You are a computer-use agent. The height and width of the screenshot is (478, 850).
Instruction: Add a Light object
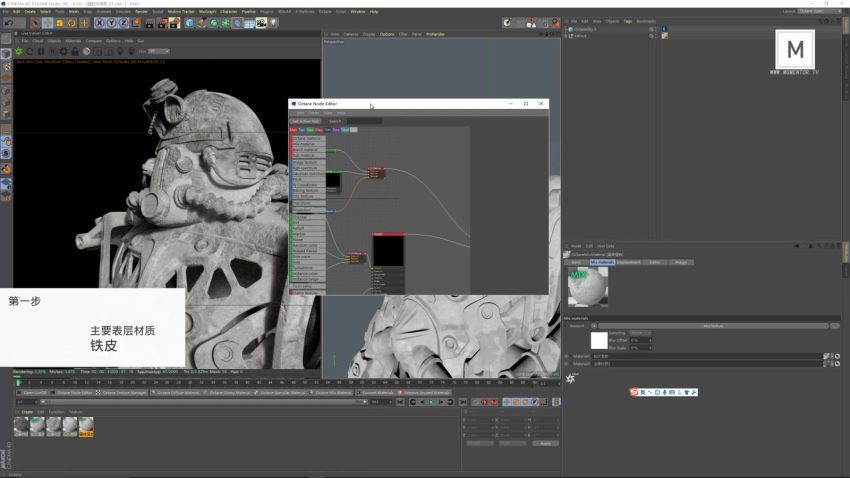(273, 23)
